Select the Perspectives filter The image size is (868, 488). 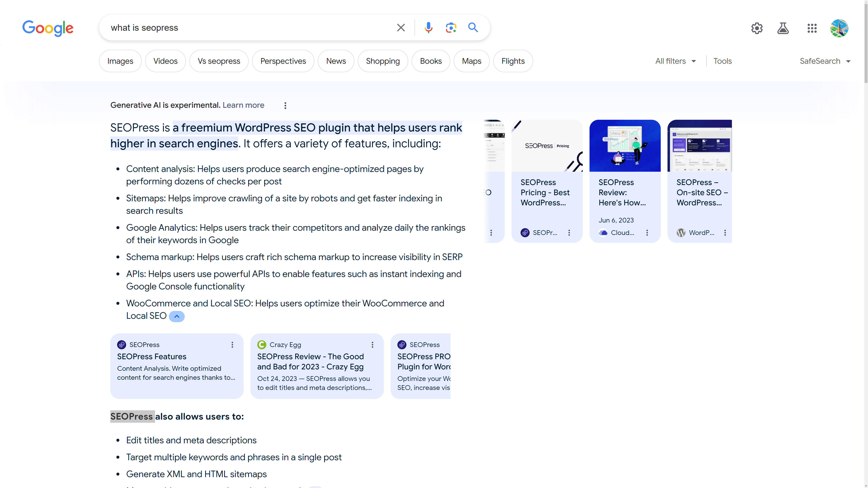(283, 61)
